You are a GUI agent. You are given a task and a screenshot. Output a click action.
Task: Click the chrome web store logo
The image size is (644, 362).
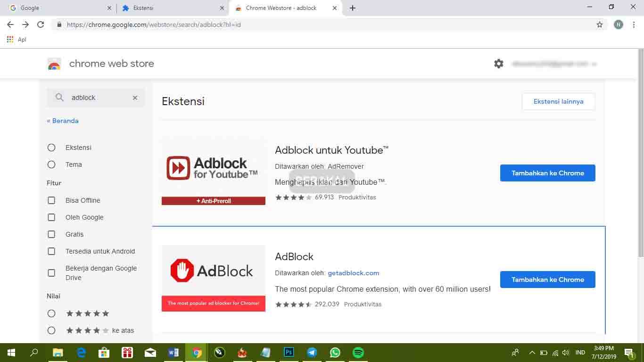(x=54, y=64)
